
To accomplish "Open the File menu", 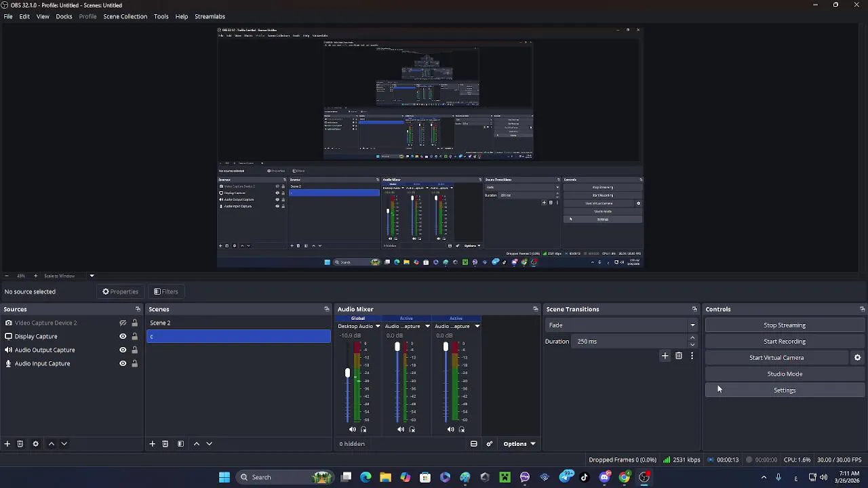I will 8,16.
